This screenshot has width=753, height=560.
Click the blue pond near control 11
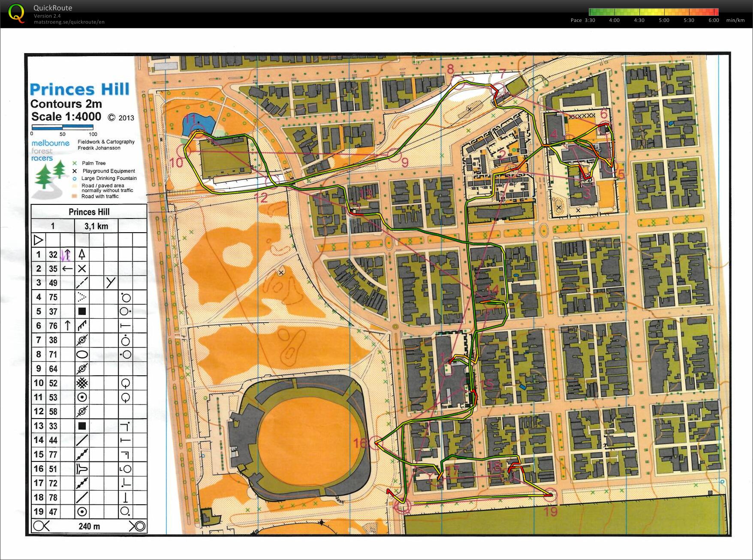(x=197, y=125)
